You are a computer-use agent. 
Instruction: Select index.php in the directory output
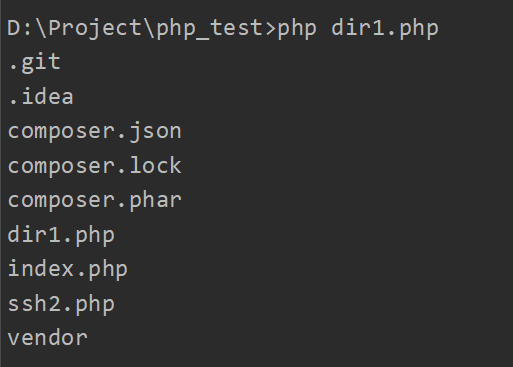[x=68, y=269]
